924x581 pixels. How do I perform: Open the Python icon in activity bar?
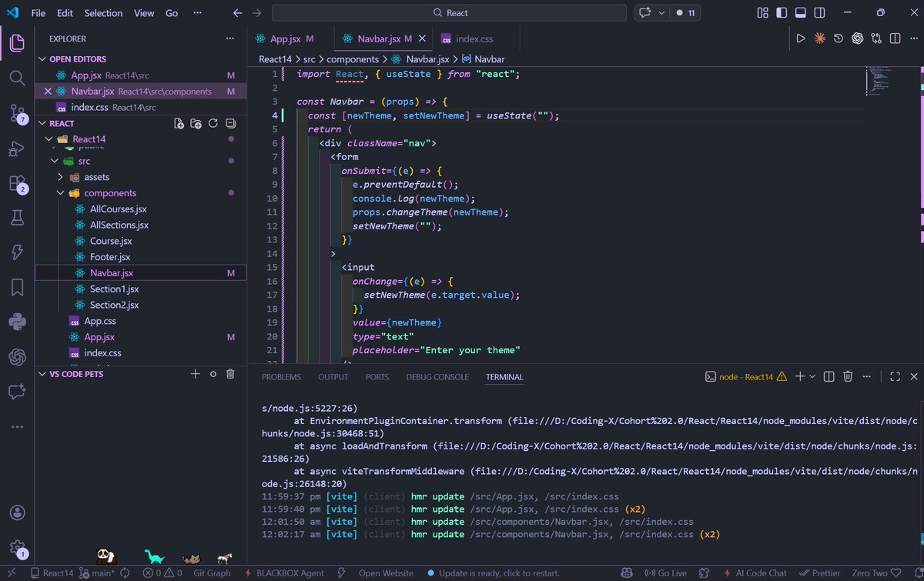17,322
